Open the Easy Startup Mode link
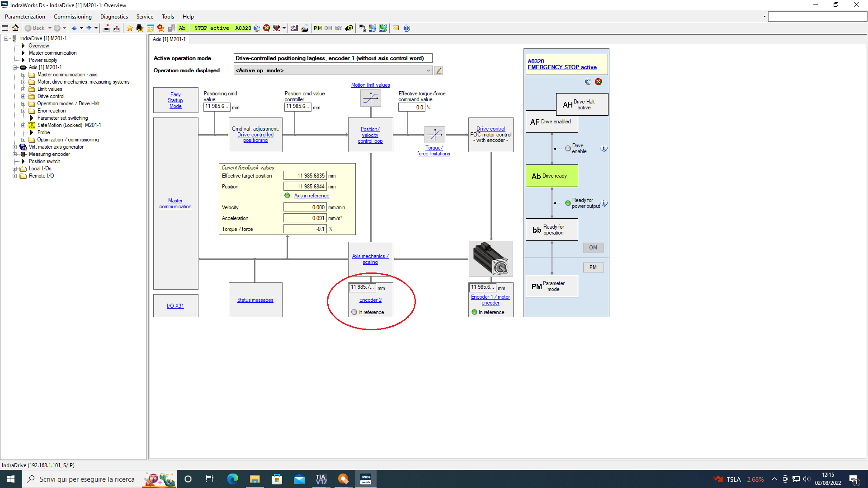868x488 pixels. (x=175, y=100)
